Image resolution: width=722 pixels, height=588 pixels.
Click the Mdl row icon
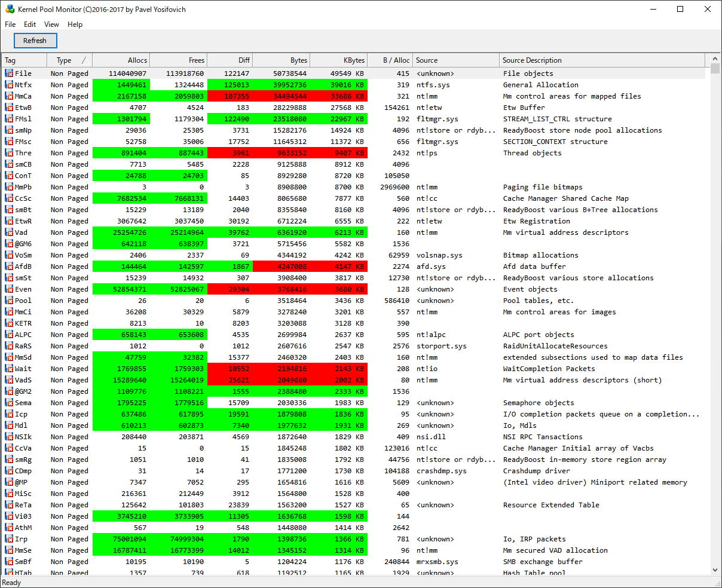[9, 425]
